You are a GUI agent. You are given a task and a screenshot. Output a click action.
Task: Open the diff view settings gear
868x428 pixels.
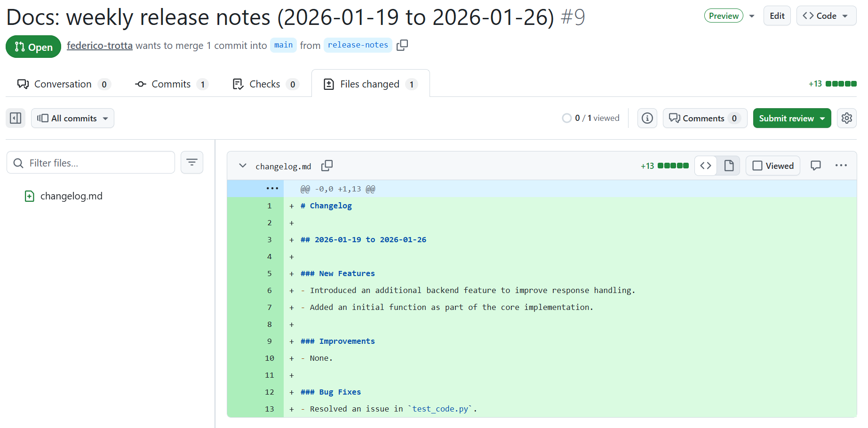(847, 118)
